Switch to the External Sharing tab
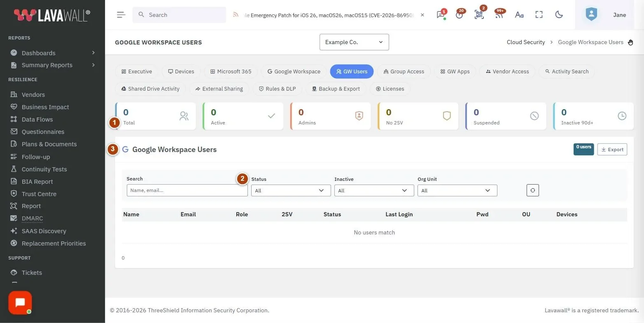The width and height of the screenshot is (644, 323). pyautogui.click(x=219, y=89)
